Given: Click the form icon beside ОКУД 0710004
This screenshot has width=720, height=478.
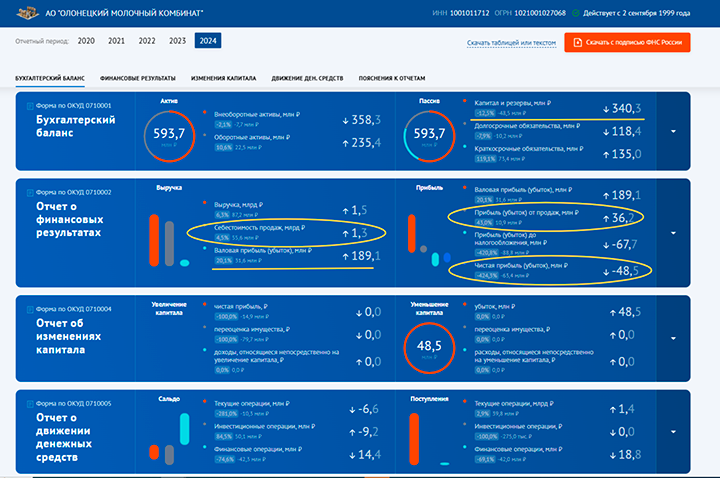Looking at the screenshot, I should pyautogui.click(x=28, y=308).
